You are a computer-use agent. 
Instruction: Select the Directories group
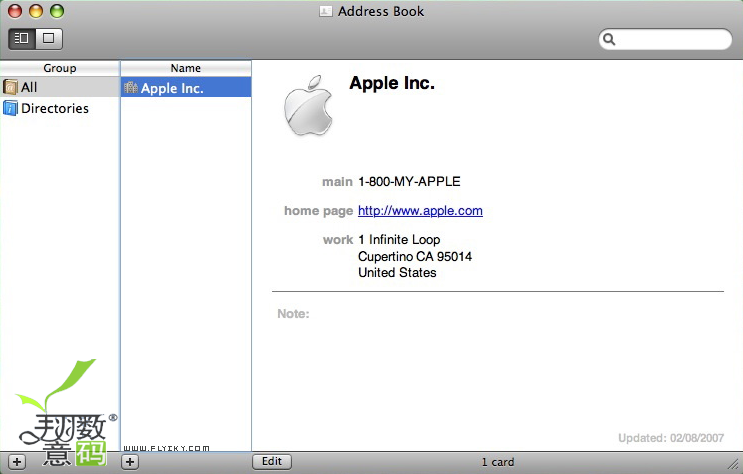point(60,108)
